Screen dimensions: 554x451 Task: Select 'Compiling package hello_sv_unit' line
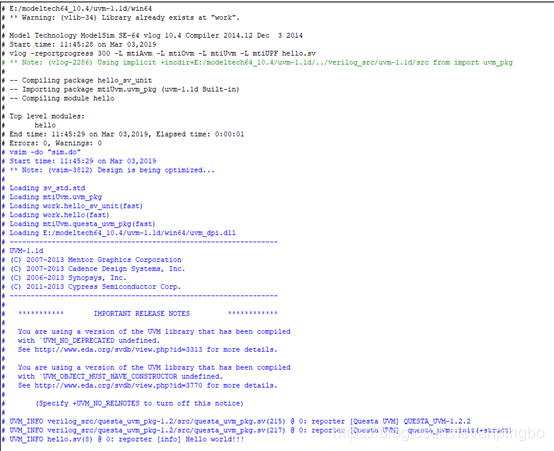coord(81,80)
